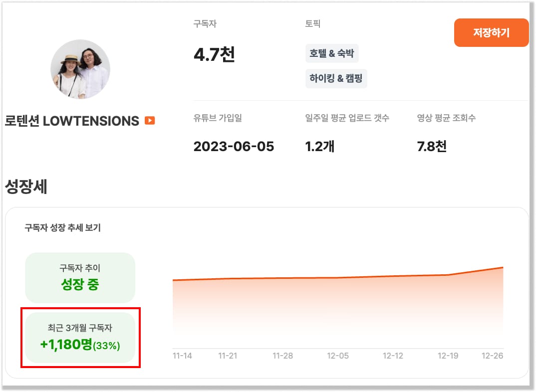
Task: Click the highlighted 최근 3개월 구독자 box
Action: (80, 338)
